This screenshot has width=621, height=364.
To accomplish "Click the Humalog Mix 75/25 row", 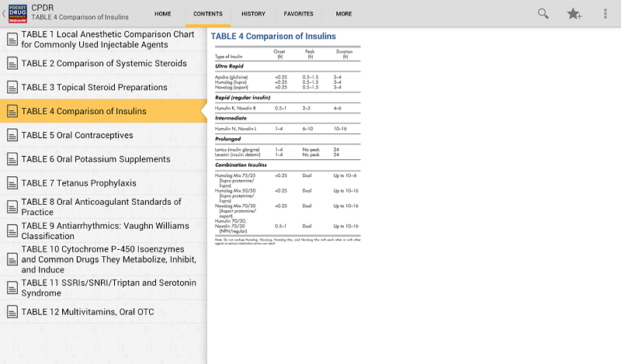I will pos(287,180).
